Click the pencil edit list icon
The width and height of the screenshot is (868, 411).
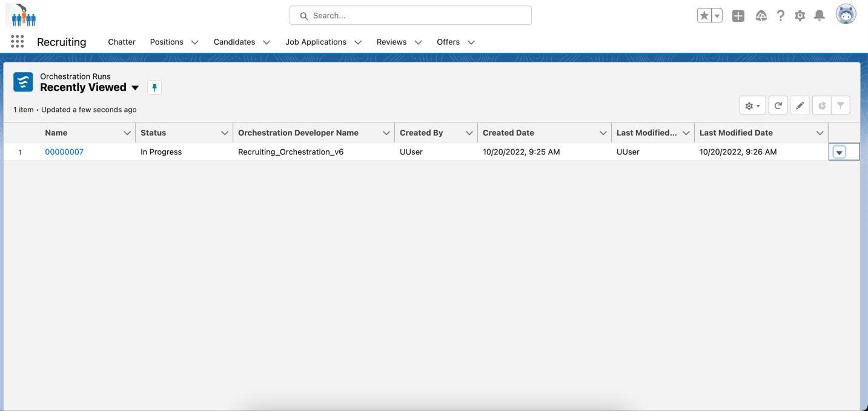point(800,105)
